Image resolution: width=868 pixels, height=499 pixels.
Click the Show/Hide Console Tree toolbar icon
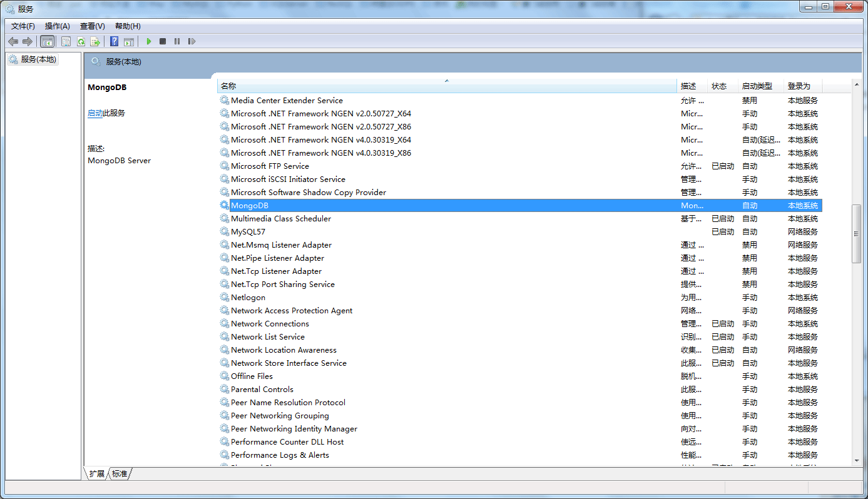47,41
